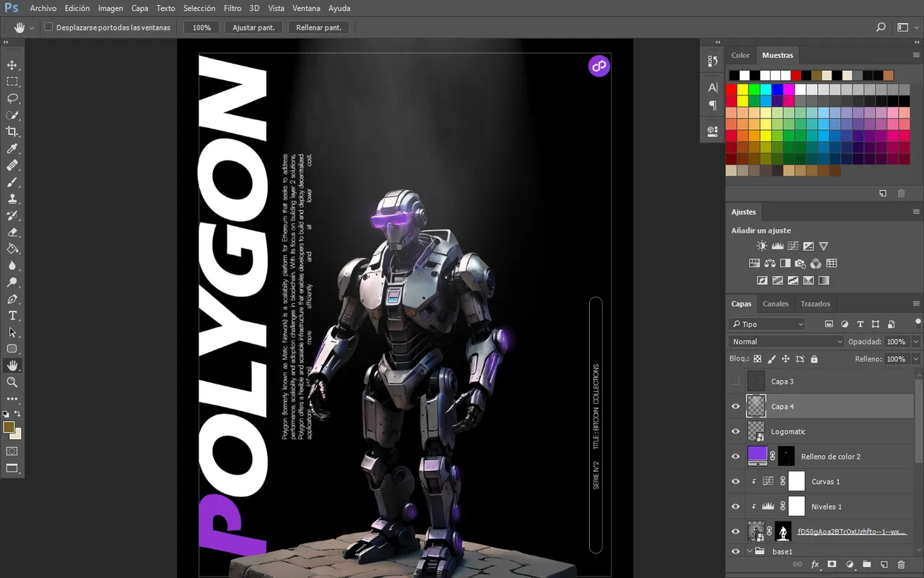Screen dimensions: 924x578
Task: Delete layer with Capas trash icon
Action: click(901, 564)
